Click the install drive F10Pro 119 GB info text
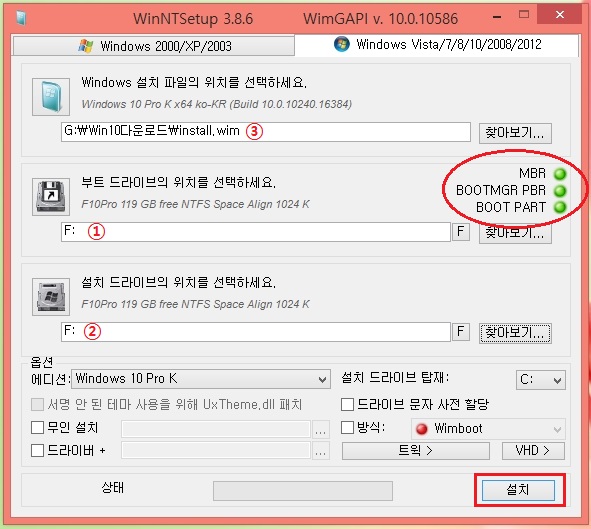 [195, 304]
